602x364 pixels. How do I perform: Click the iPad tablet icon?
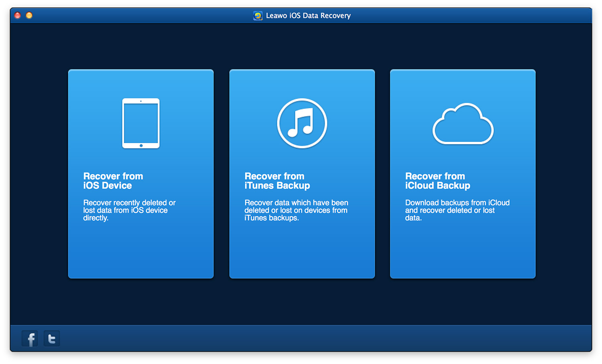pos(141,123)
